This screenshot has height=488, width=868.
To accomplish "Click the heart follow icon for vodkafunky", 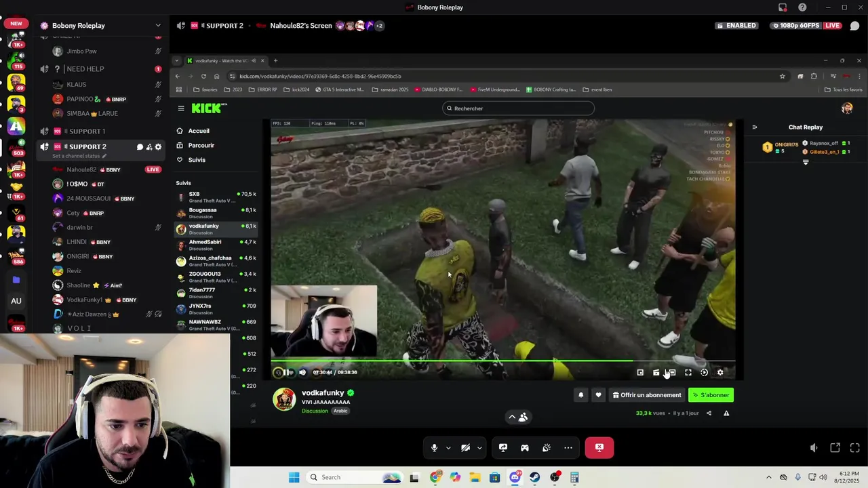I will pyautogui.click(x=598, y=395).
